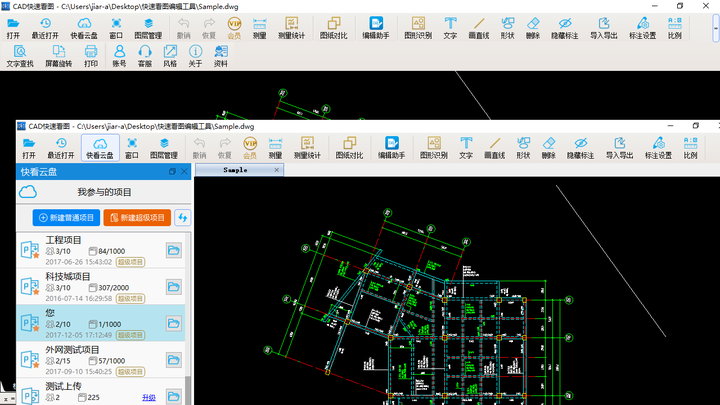
Task: Open 图层管理 in the front window
Action: click(164, 148)
